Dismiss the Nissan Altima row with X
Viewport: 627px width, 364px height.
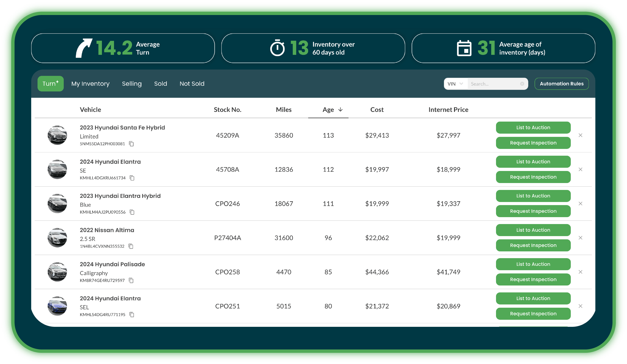click(x=580, y=238)
